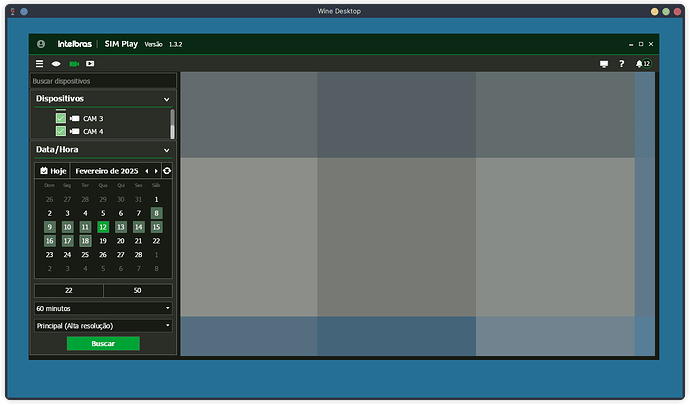690x405 pixels.
Task: Open the Principal (Alta resolução) dropdown
Action: (103, 325)
